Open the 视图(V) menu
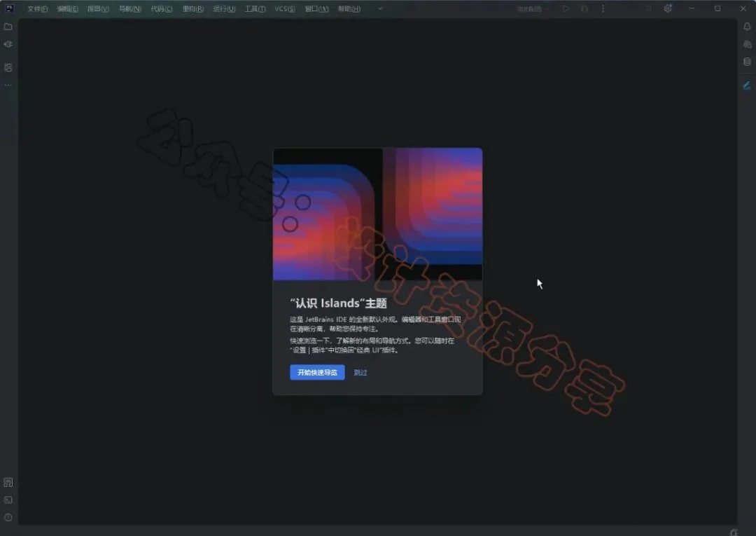Screen dimensions: 756x536 (x=98, y=9)
